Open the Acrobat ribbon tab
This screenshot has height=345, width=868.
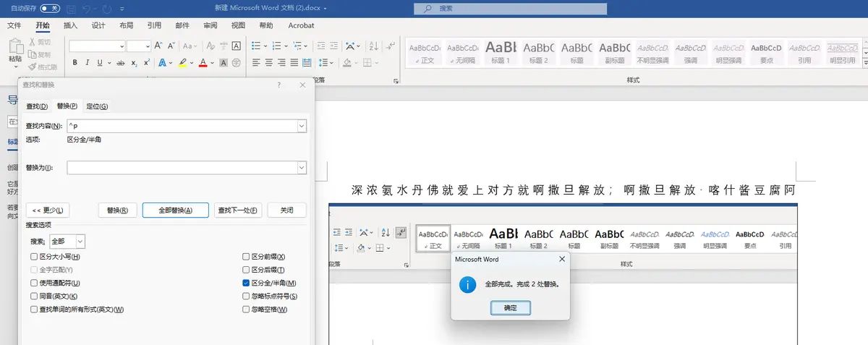pyautogui.click(x=301, y=25)
